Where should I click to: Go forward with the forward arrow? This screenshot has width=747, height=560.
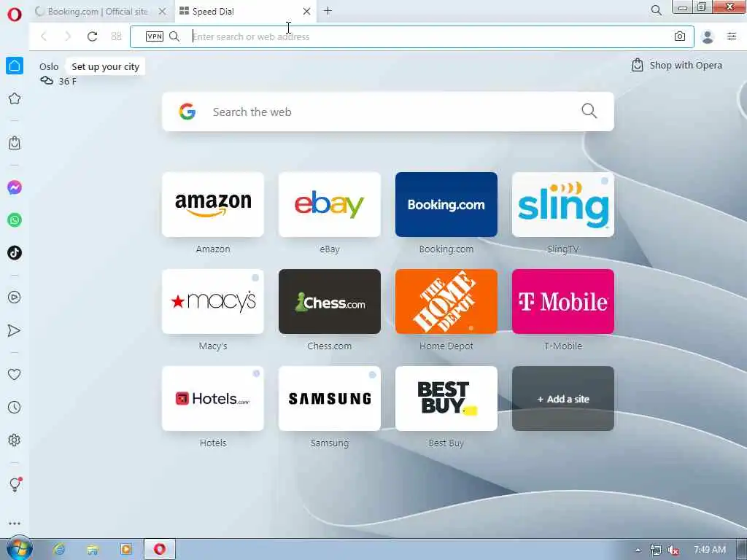[x=68, y=36]
